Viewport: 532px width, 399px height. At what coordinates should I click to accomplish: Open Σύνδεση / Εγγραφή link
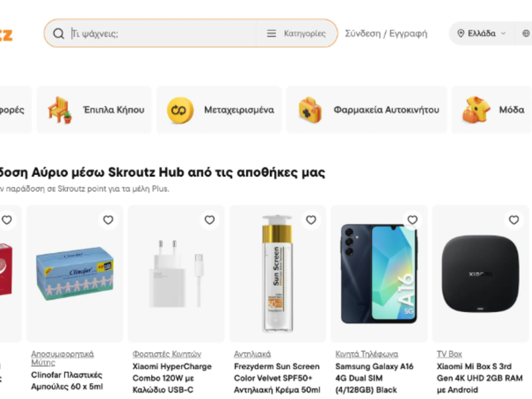tap(386, 33)
